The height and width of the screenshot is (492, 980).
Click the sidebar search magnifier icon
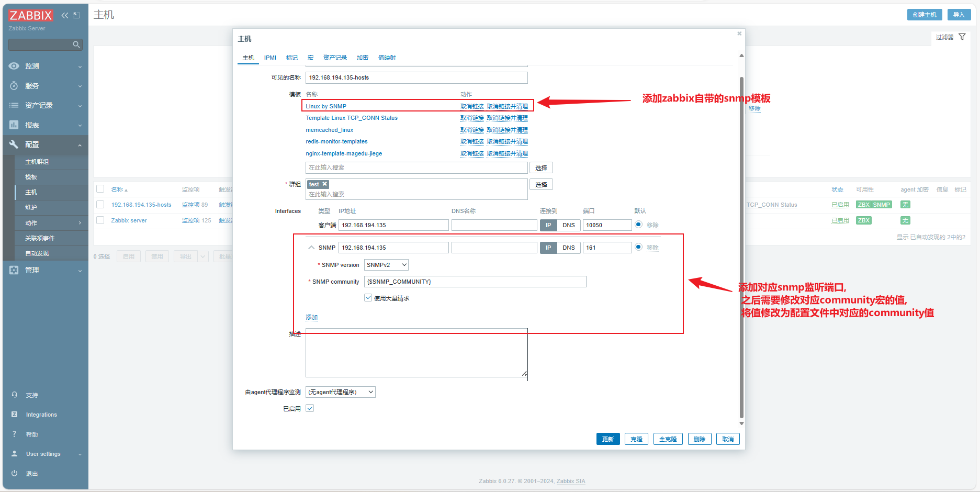76,44
